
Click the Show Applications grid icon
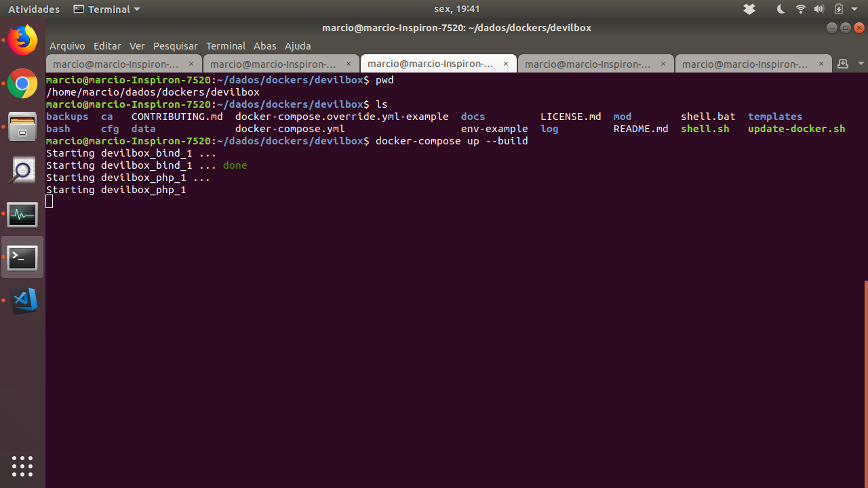pos(22,466)
